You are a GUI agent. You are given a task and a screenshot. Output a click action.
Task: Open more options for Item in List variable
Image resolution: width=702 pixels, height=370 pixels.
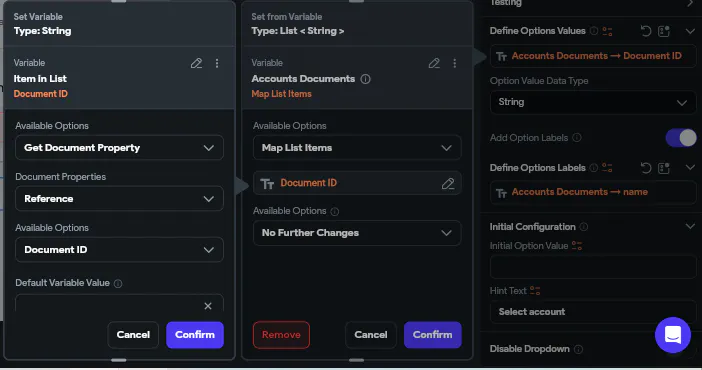click(217, 63)
